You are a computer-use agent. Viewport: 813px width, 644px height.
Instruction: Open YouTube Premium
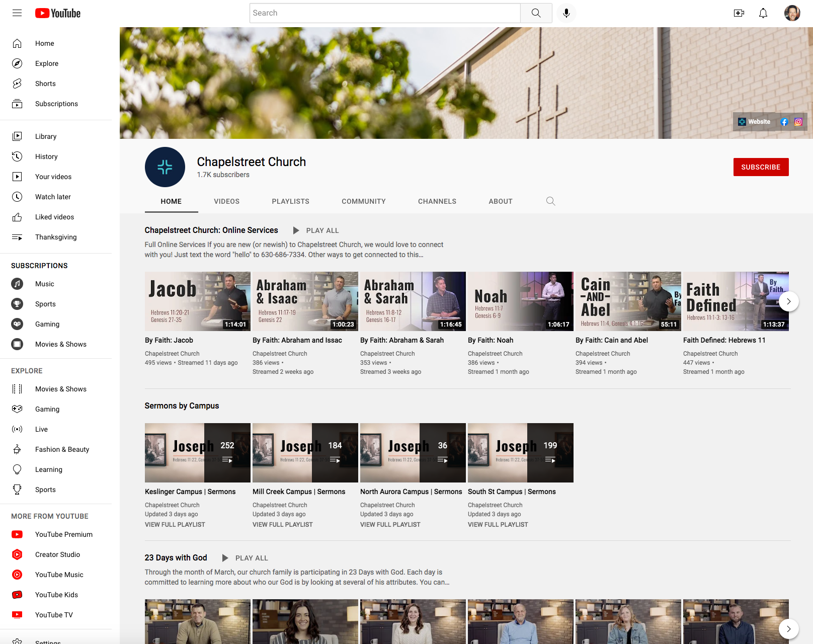pos(56,534)
